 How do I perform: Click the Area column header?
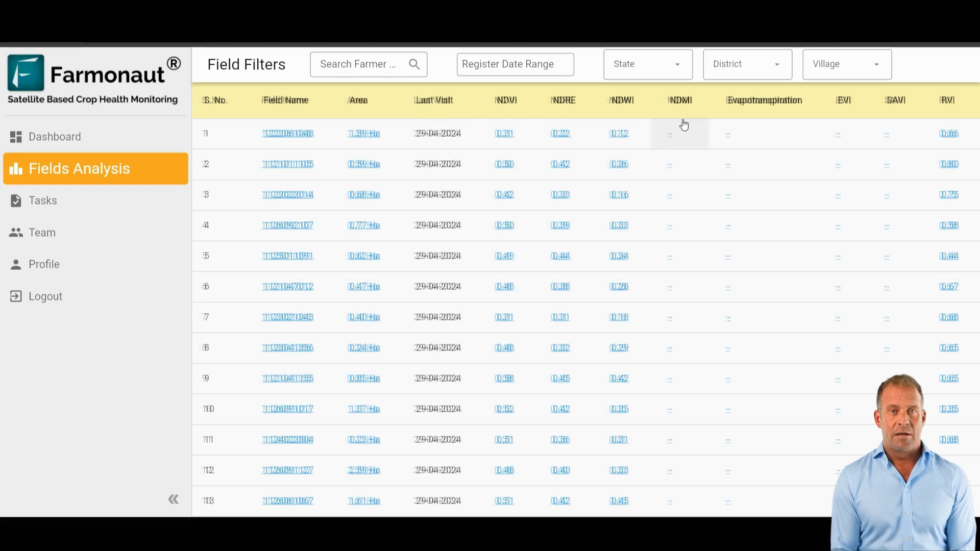coord(358,101)
